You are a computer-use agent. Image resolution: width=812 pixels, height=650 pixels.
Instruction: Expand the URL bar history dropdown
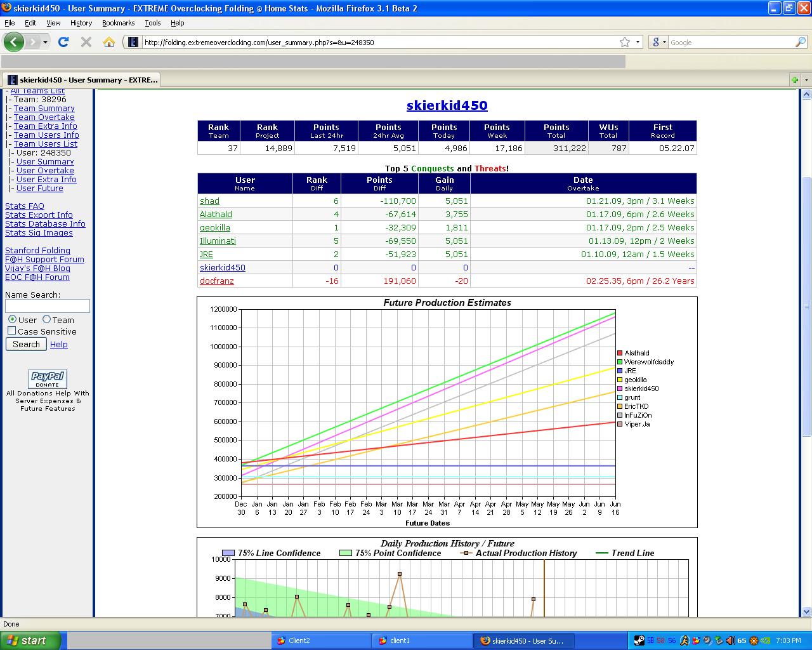638,43
